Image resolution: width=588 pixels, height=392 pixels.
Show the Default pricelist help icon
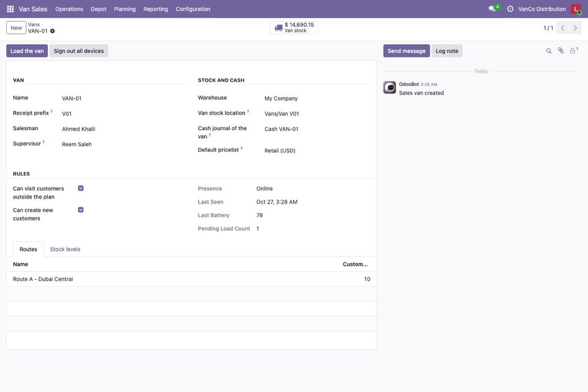pyautogui.click(x=242, y=148)
